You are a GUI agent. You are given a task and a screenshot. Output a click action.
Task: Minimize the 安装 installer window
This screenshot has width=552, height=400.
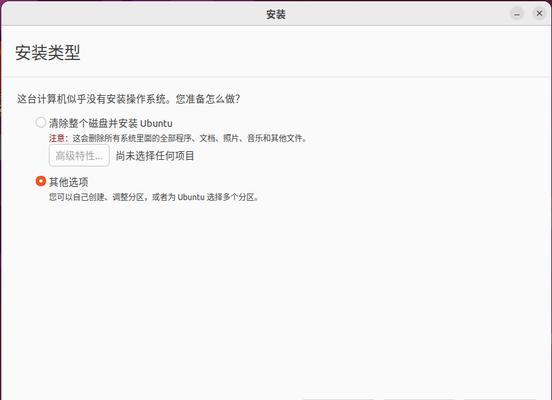(x=517, y=14)
